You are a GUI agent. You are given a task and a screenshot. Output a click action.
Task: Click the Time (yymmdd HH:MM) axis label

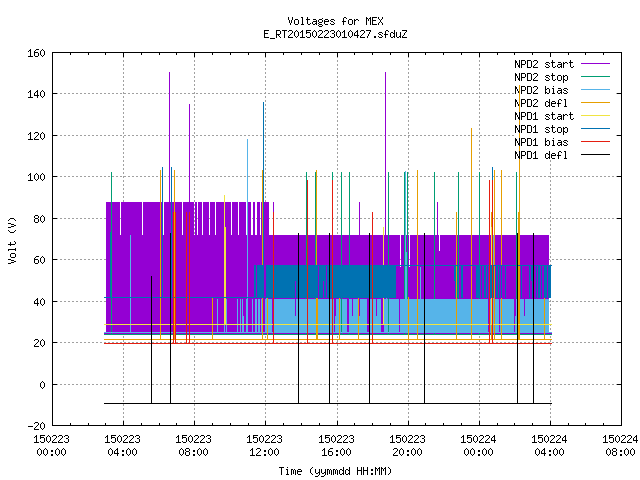[x=335, y=471]
